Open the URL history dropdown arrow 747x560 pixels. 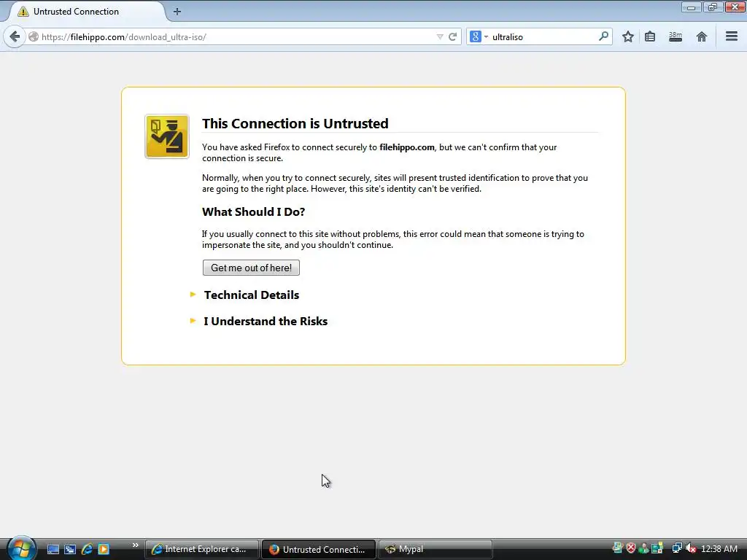pos(440,37)
